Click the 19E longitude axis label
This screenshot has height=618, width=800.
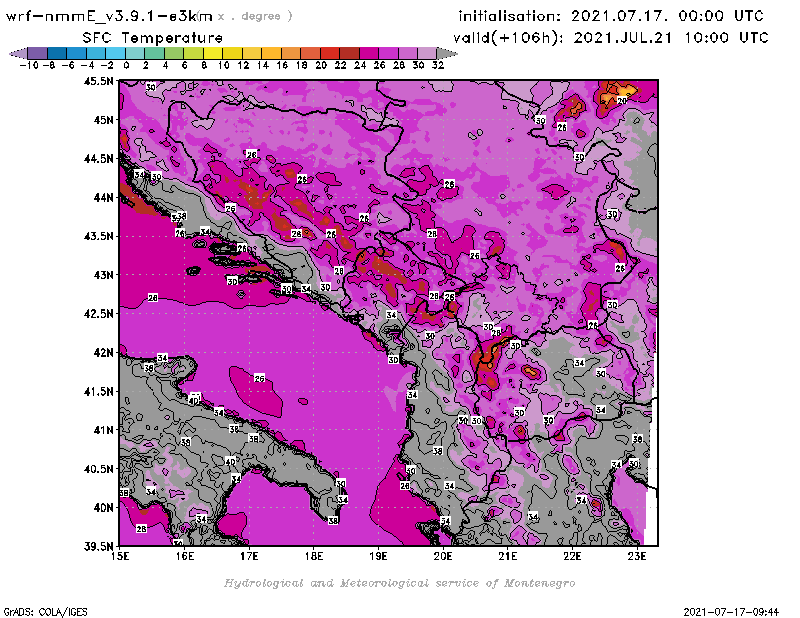[x=378, y=556]
